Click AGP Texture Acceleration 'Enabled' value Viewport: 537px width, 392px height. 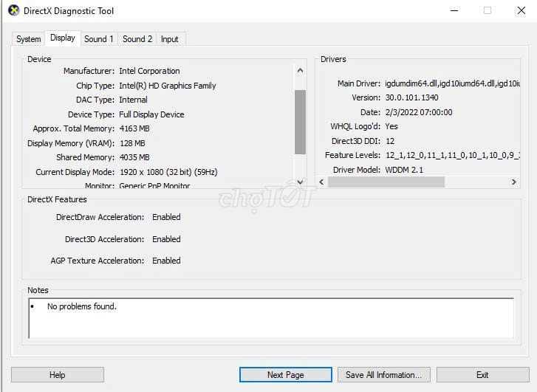(166, 261)
